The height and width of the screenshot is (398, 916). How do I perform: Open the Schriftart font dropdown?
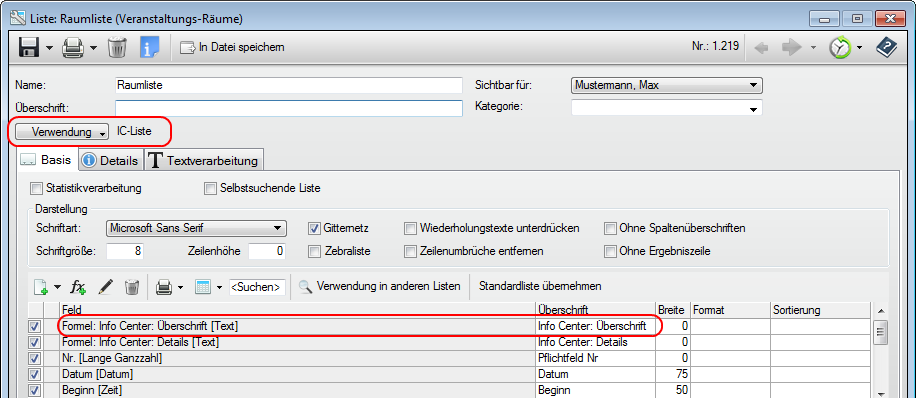coord(196,228)
